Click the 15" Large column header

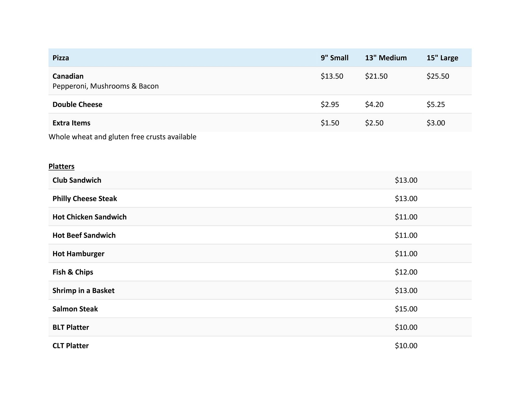point(442,58)
